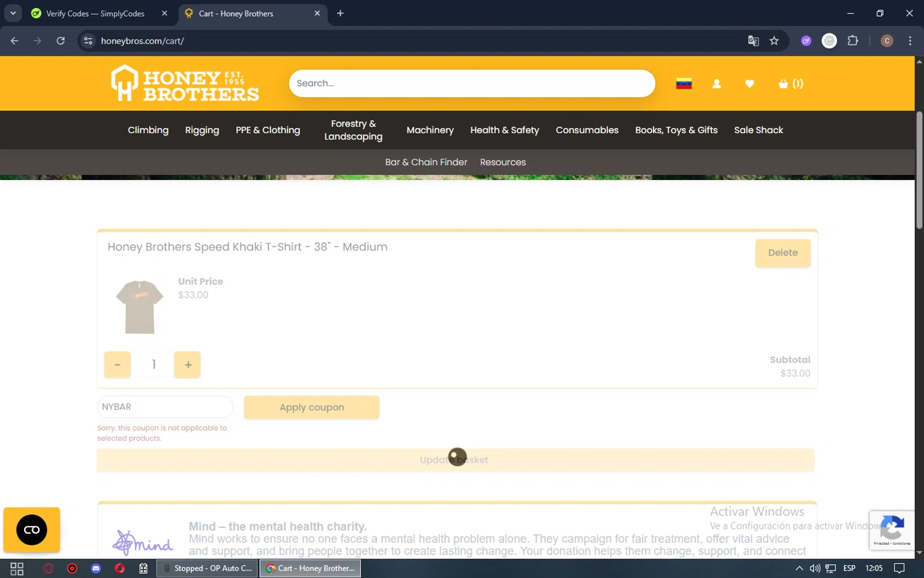Viewport: 924px width, 578px height.
Task: Open Task View on the taskbar
Action: 17,568
